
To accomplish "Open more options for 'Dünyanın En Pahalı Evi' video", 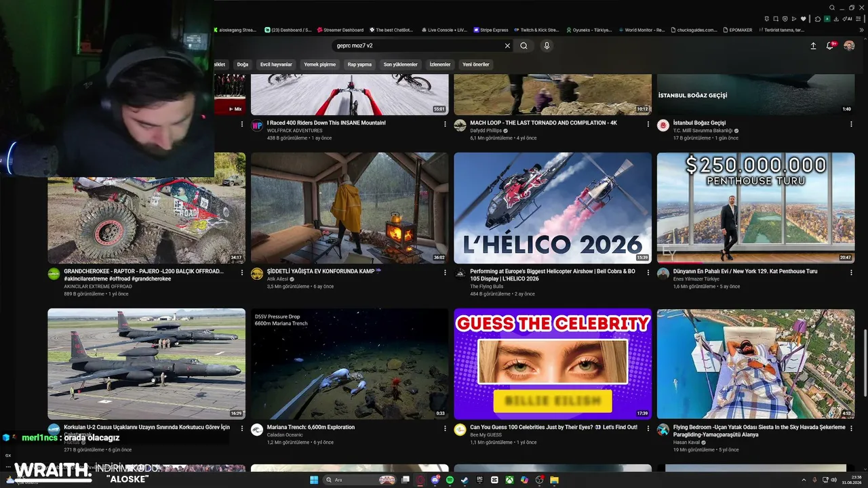I will click(851, 273).
